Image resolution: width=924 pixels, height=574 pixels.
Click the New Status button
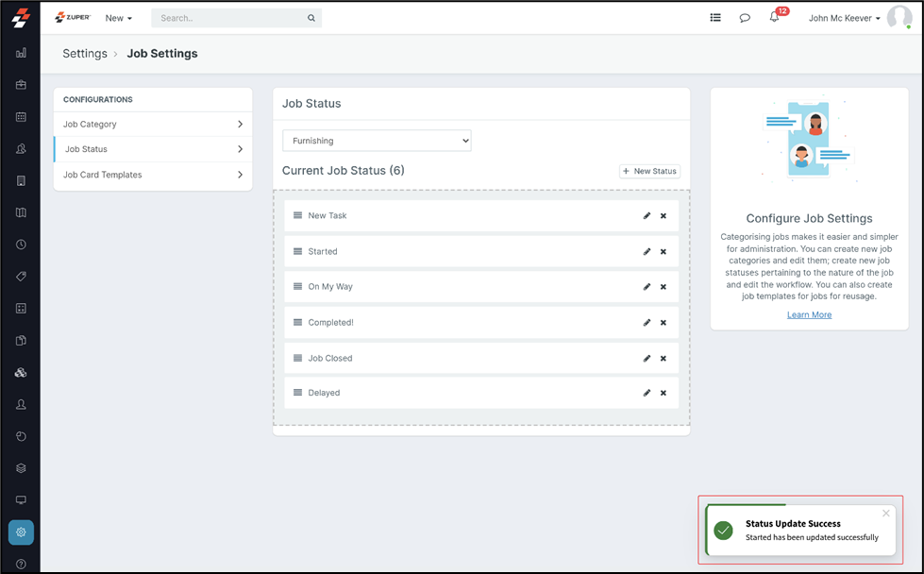tap(649, 171)
